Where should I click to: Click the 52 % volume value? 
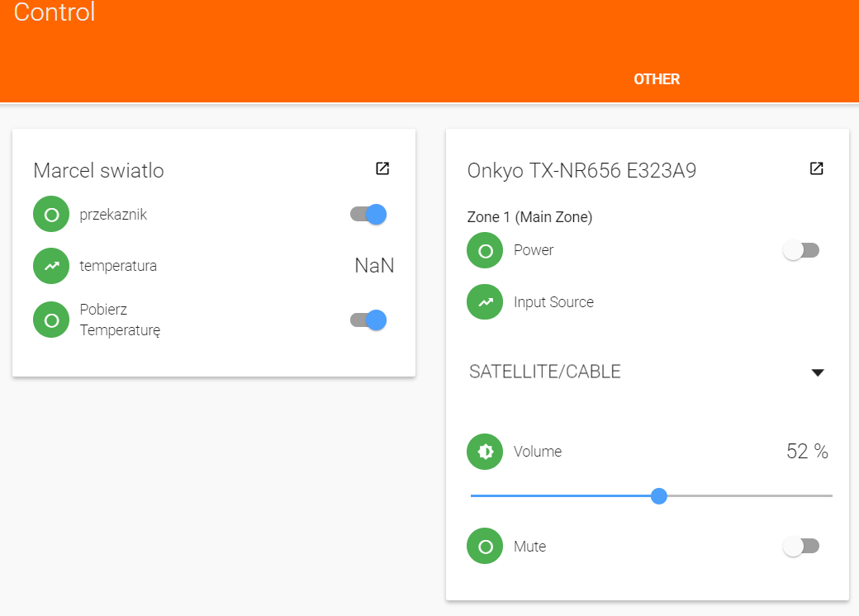point(807,451)
